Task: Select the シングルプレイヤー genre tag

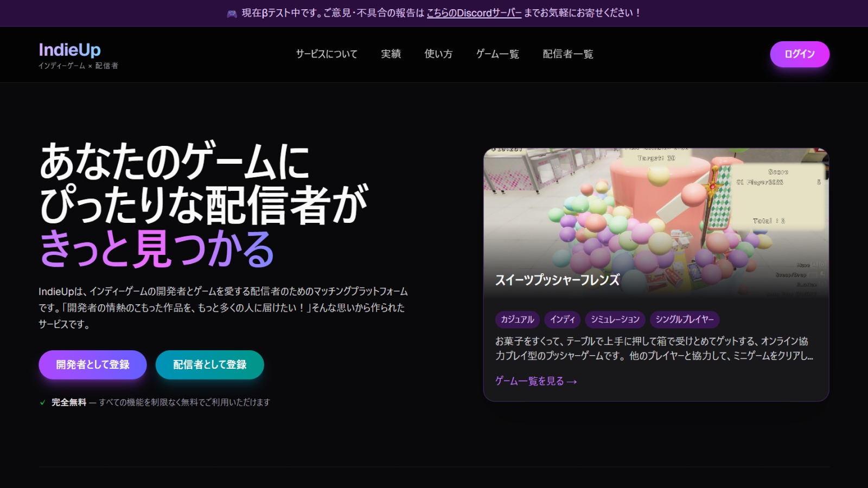Action: [x=684, y=319]
